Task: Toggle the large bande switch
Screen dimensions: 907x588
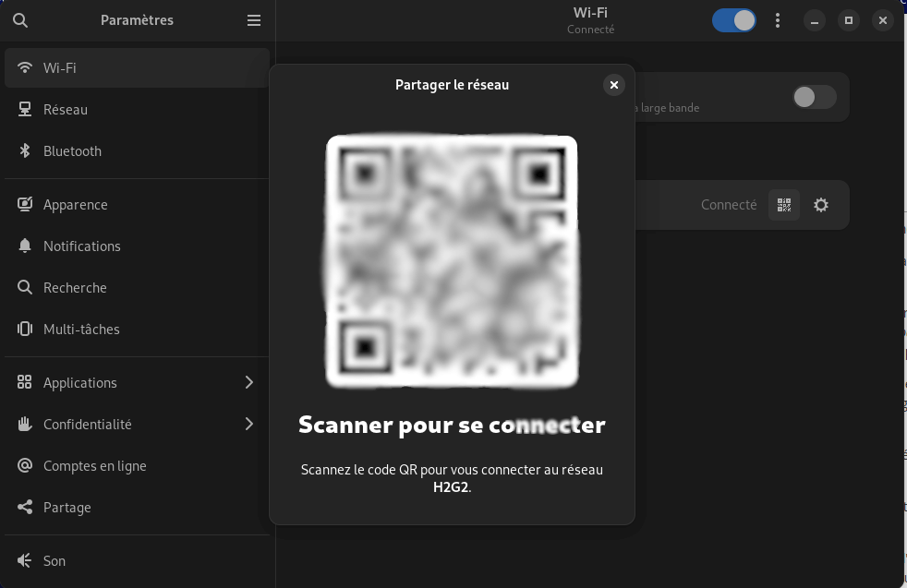Action: [x=815, y=97]
